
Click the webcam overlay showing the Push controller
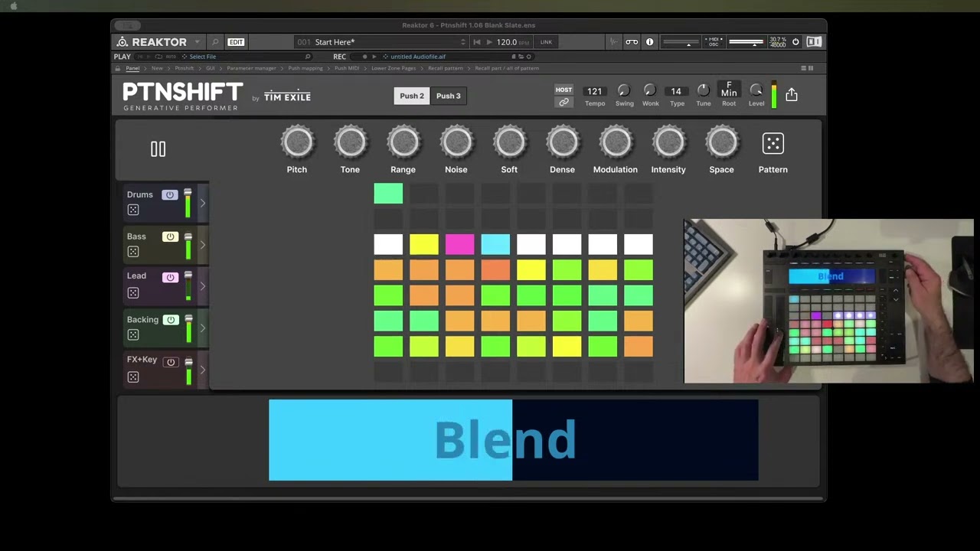(828, 301)
